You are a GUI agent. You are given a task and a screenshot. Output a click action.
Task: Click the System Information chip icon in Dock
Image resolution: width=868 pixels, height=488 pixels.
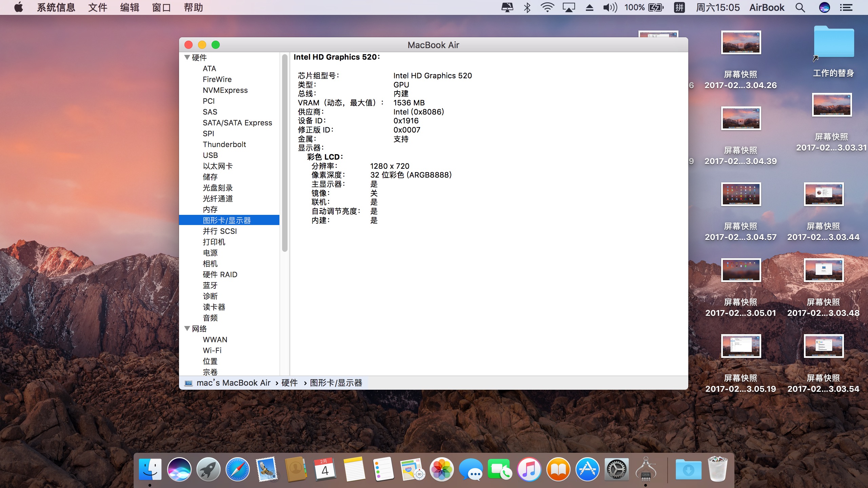point(646,469)
